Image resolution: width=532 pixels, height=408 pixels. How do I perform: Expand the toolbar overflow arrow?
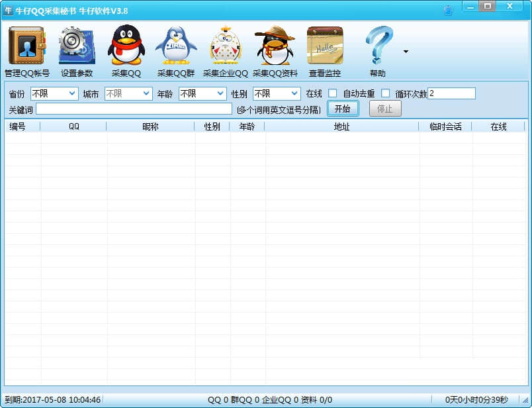coord(406,52)
